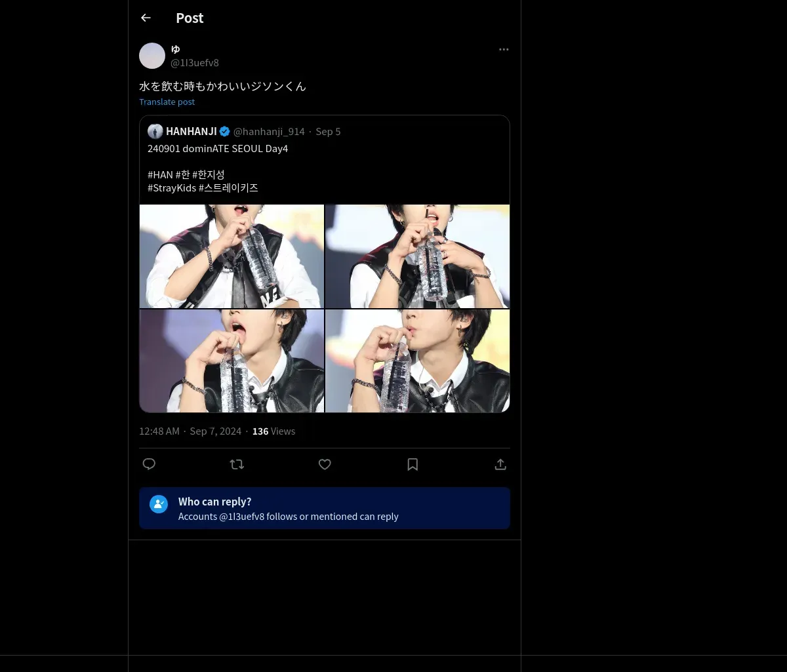Click the Translate post link
The width and height of the screenshot is (787, 672).
pos(167,102)
